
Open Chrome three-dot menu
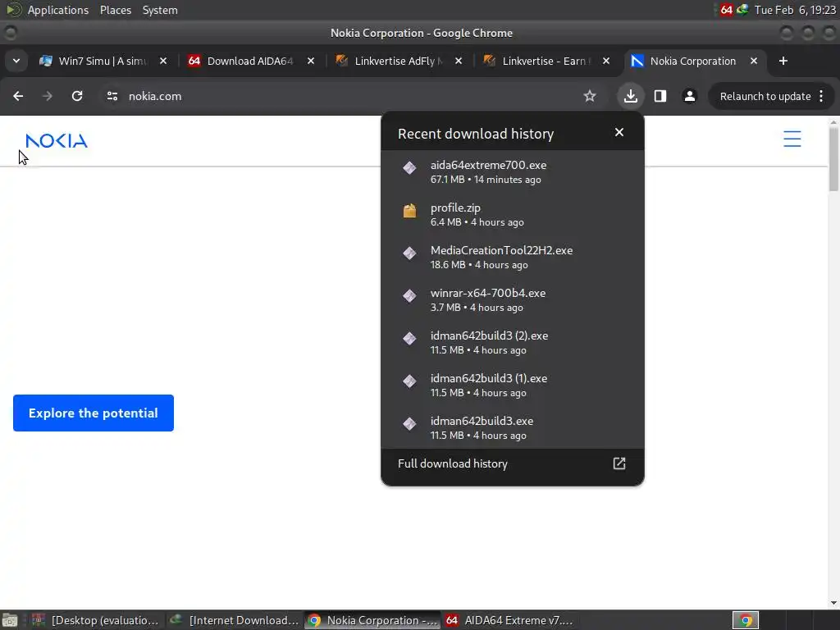821,96
